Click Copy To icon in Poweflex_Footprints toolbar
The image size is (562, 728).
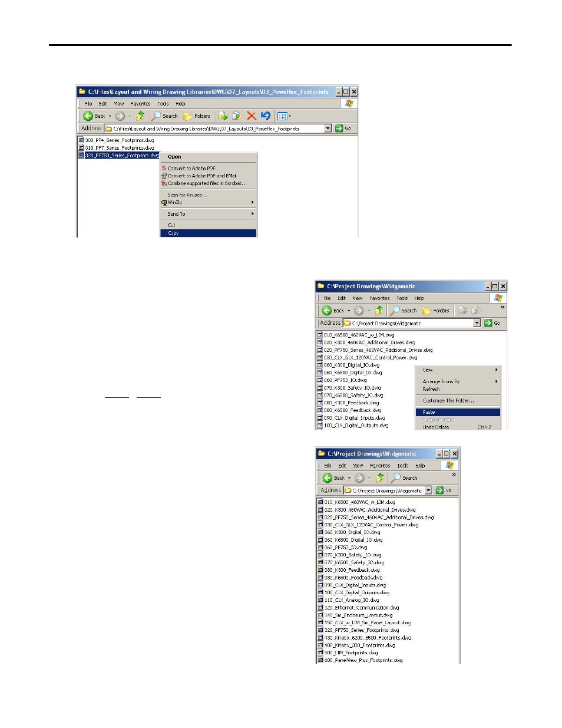237,116
